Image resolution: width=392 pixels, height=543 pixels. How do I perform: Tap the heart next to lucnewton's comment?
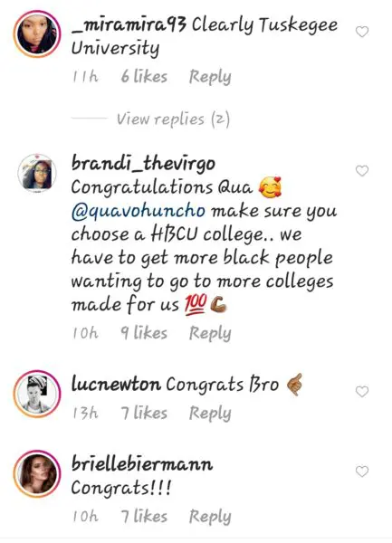tap(362, 391)
